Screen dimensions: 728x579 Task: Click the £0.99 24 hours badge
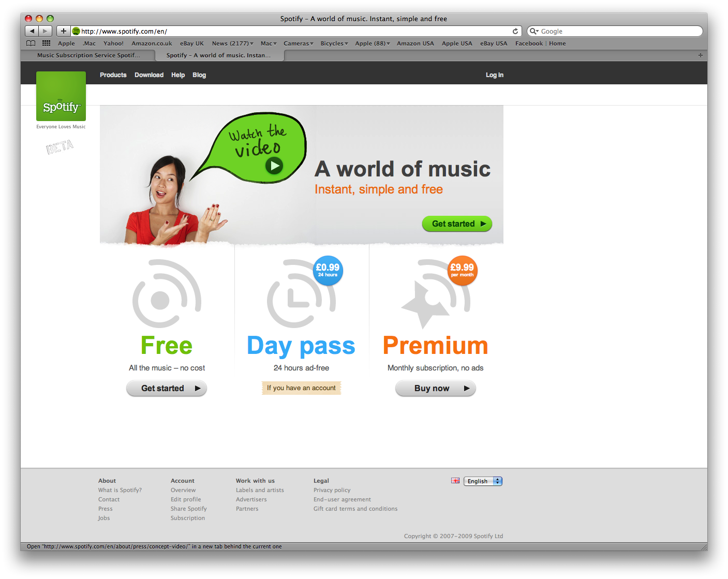(328, 270)
